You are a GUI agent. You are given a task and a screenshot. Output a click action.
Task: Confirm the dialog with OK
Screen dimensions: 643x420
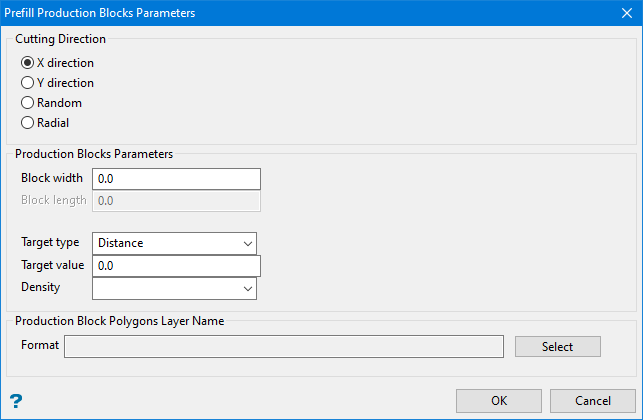pyautogui.click(x=499, y=401)
